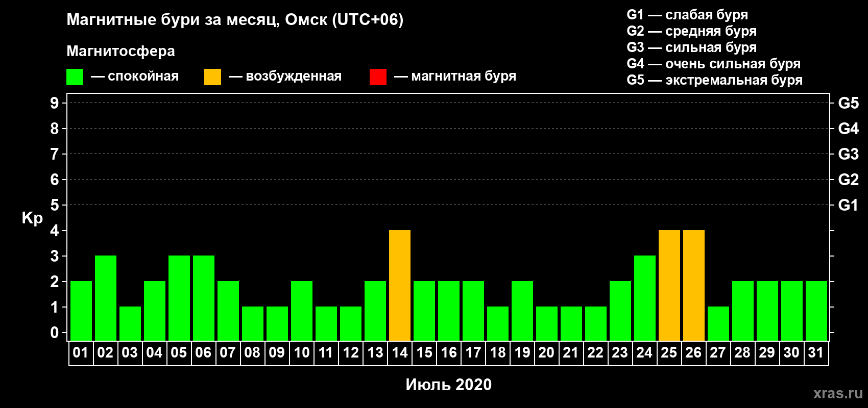This screenshot has width=868, height=408.
Task: Click the right-axis 'G3' label
Action: pyautogui.click(x=849, y=154)
